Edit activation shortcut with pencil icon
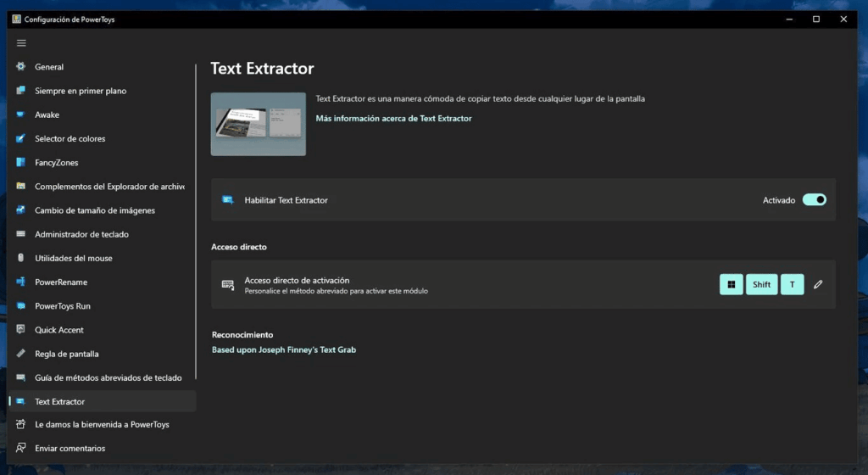 pyautogui.click(x=818, y=285)
